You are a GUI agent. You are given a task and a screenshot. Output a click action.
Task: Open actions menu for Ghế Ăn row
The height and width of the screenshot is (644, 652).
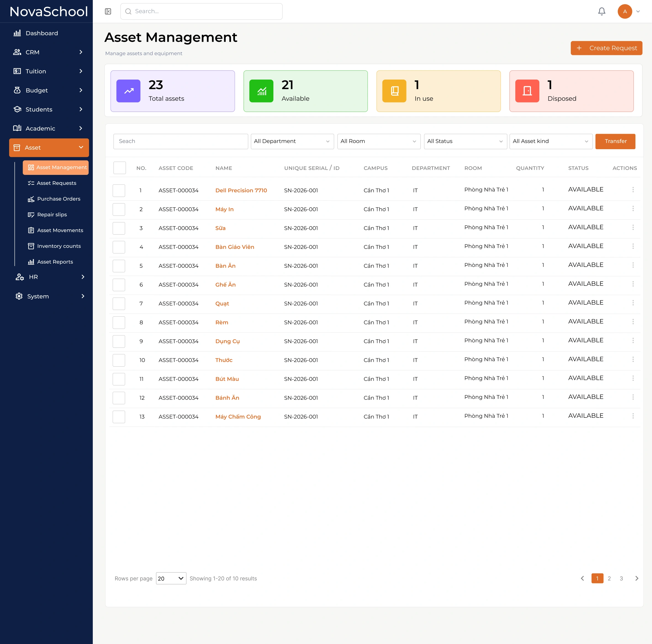click(633, 284)
